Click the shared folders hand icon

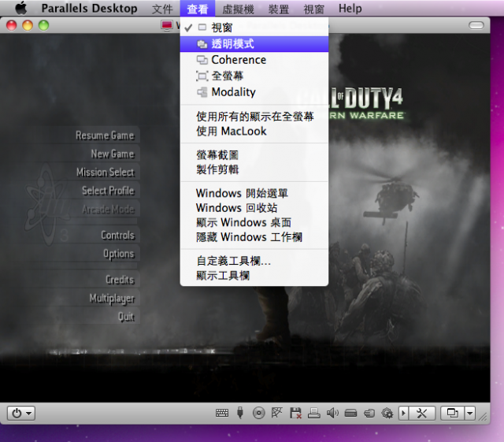pyautogui.click(x=369, y=413)
